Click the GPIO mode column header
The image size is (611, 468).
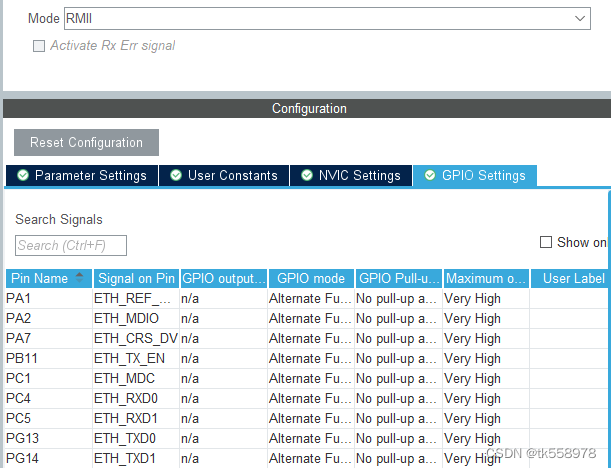(x=310, y=279)
